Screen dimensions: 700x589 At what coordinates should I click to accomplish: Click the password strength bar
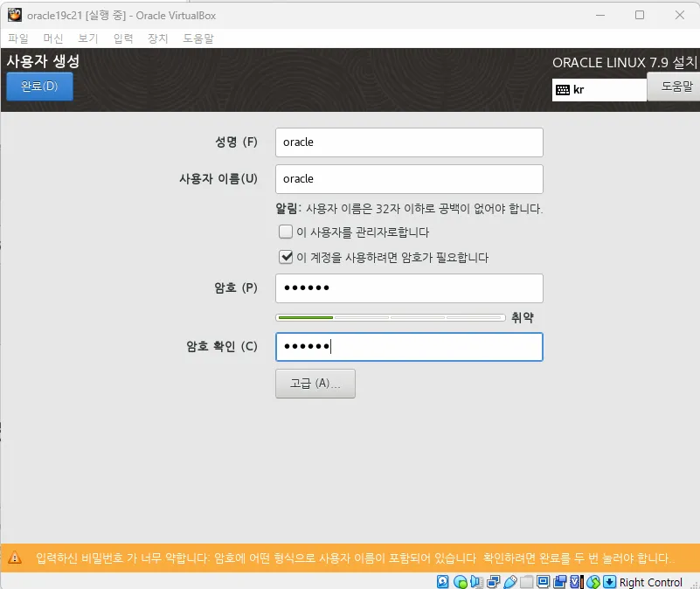(x=390, y=317)
